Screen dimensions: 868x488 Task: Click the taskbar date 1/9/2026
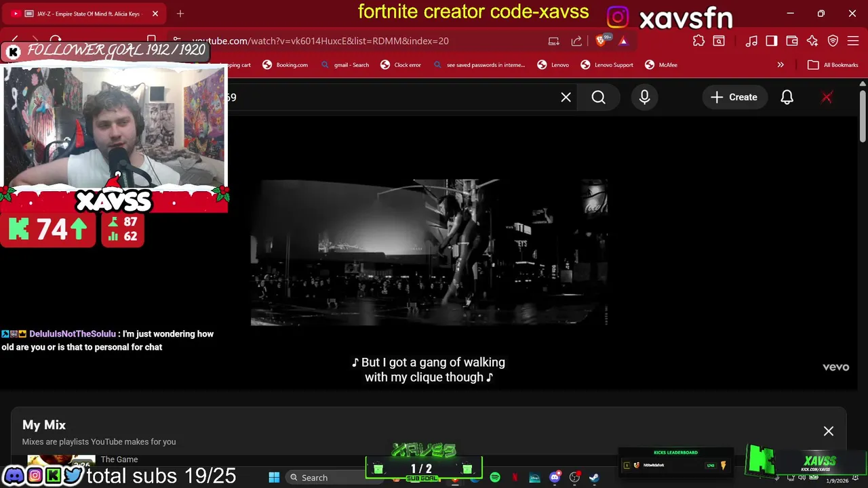pos(837,481)
